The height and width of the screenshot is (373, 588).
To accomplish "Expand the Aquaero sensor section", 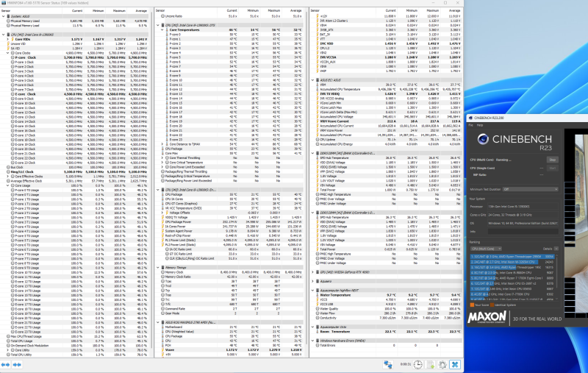I will coord(313,281).
